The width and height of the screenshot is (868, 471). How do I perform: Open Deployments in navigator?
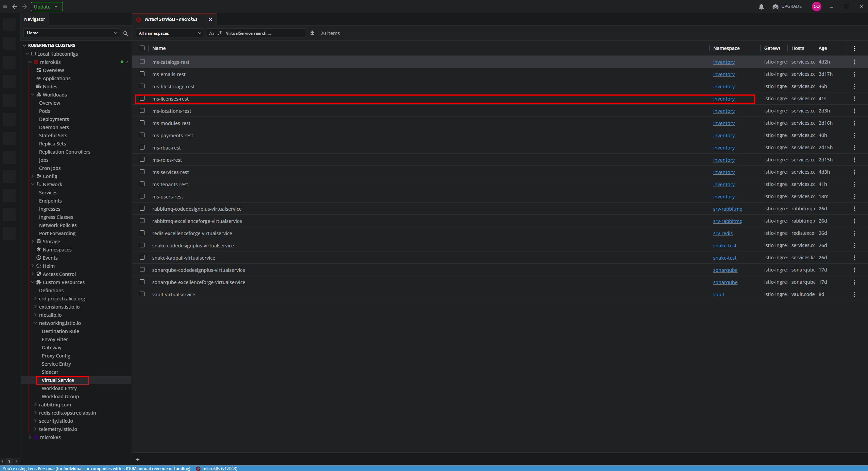[54, 119]
